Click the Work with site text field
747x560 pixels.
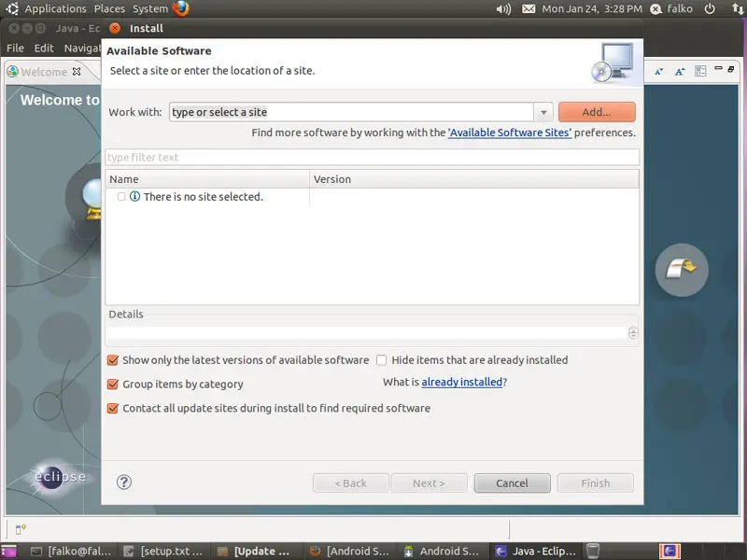(x=351, y=112)
